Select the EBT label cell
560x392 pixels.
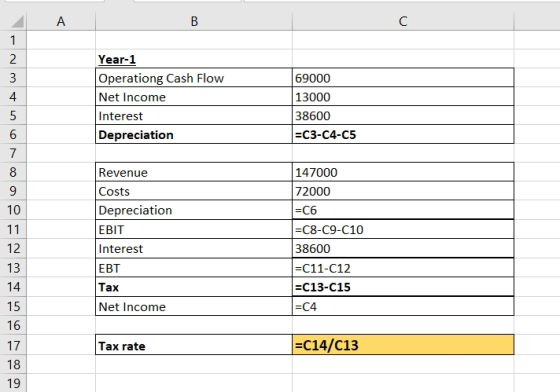[194, 268]
